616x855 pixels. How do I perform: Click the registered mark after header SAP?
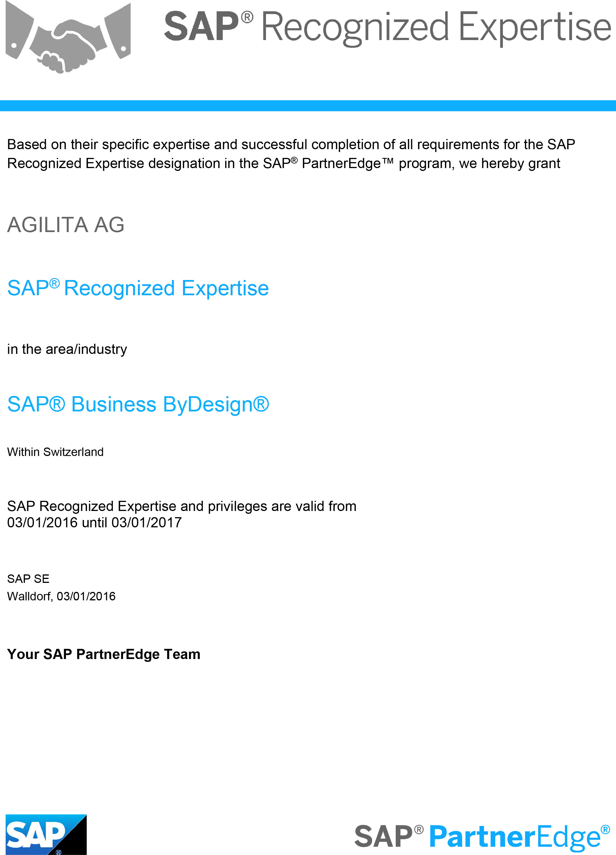(247, 17)
